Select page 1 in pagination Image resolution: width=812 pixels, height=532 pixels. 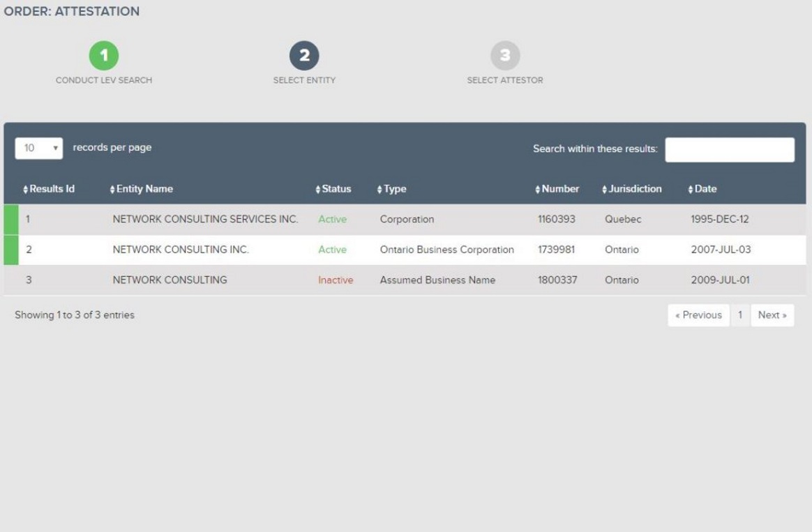click(740, 315)
